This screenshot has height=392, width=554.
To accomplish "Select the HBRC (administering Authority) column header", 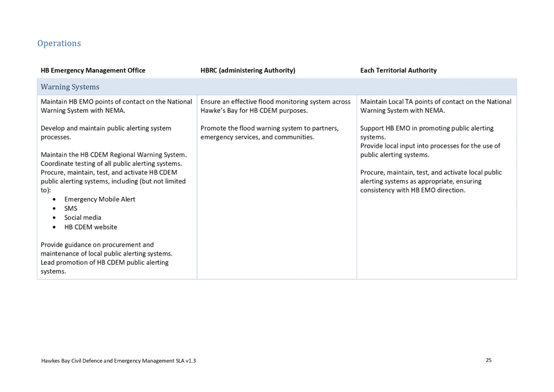I will pyautogui.click(x=248, y=71).
